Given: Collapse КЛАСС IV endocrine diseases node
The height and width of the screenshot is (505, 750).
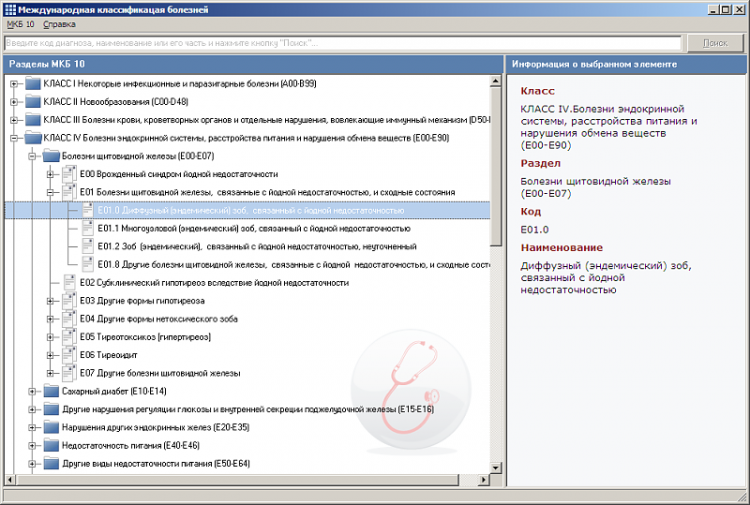Looking at the screenshot, I should click(14, 138).
